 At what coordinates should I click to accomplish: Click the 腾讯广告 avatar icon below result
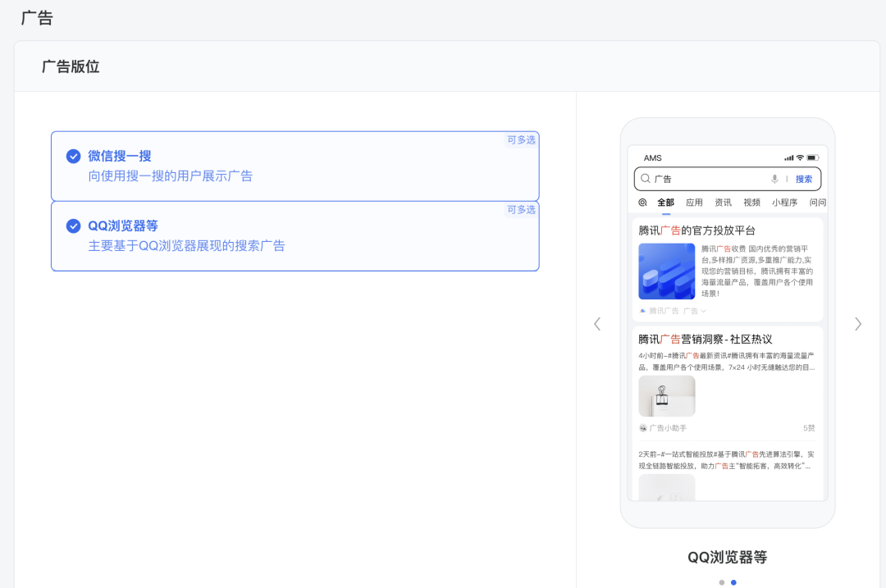point(642,311)
